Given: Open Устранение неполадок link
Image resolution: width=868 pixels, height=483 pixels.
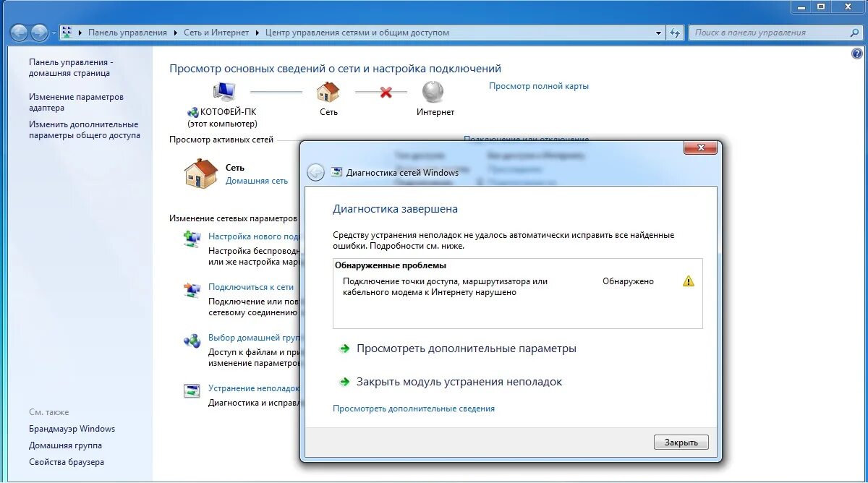Looking at the screenshot, I should point(254,388).
